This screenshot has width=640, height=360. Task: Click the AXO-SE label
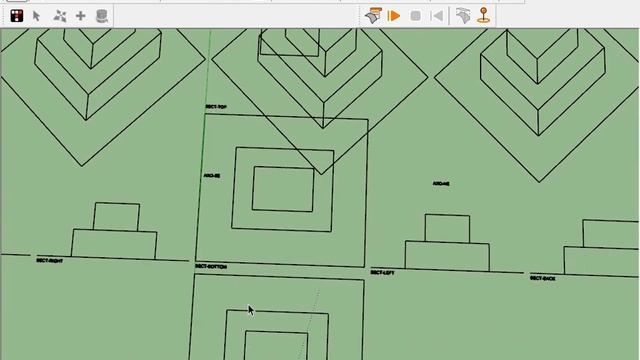[x=212, y=176]
